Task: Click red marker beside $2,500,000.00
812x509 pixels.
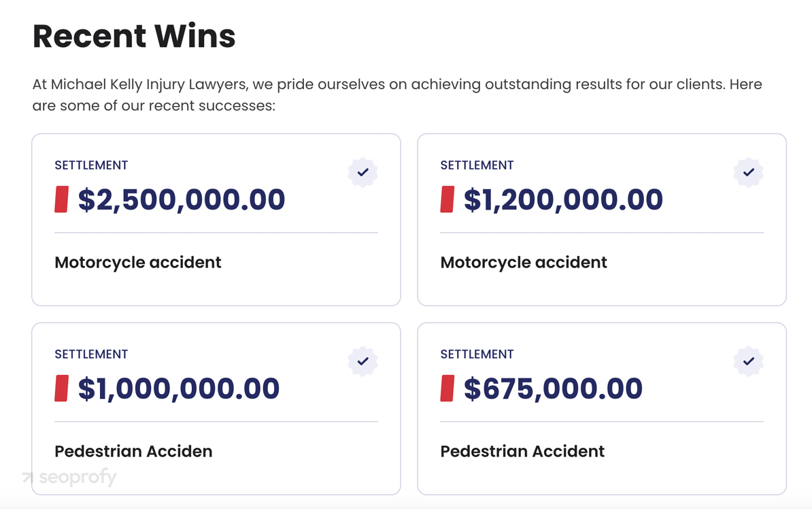Action: click(62, 199)
